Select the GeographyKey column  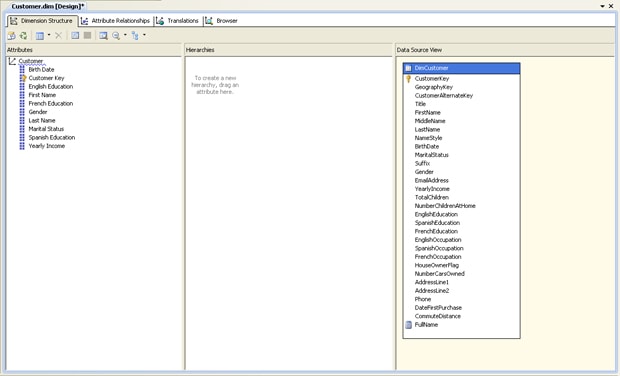[434, 87]
